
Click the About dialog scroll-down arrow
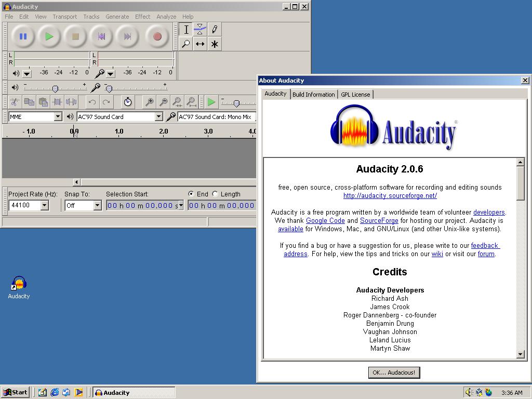click(x=521, y=354)
